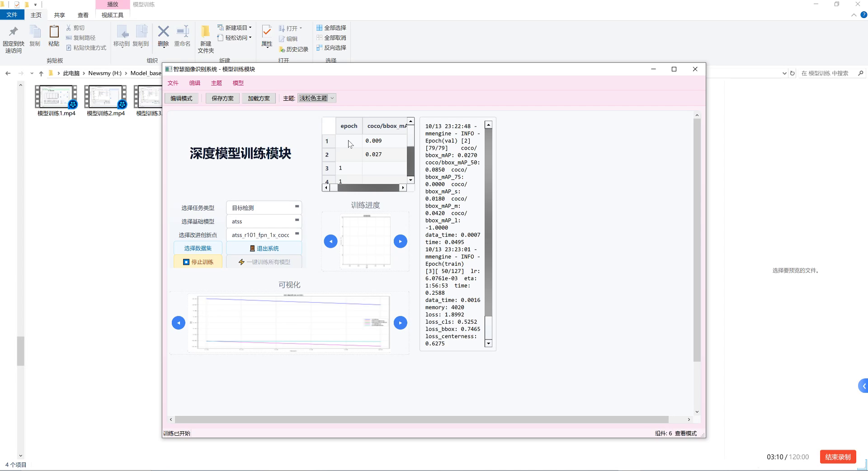868x471 pixels.
Task: Click the 停止训练 button
Action: [x=198, y=262]
